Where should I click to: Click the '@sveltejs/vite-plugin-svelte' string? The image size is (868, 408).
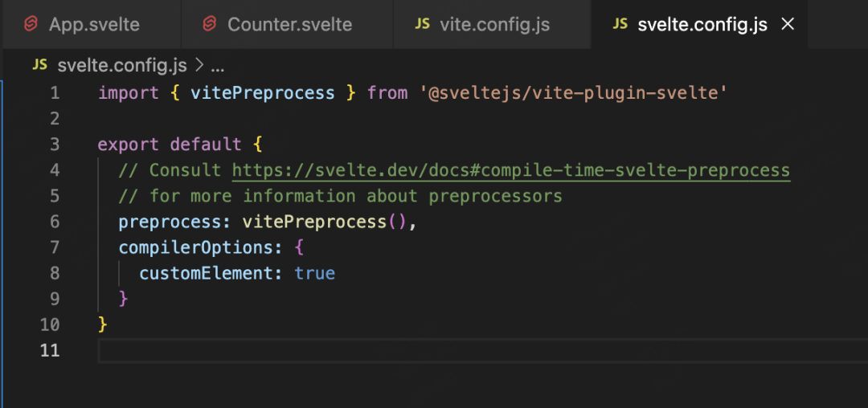point(574,93)
